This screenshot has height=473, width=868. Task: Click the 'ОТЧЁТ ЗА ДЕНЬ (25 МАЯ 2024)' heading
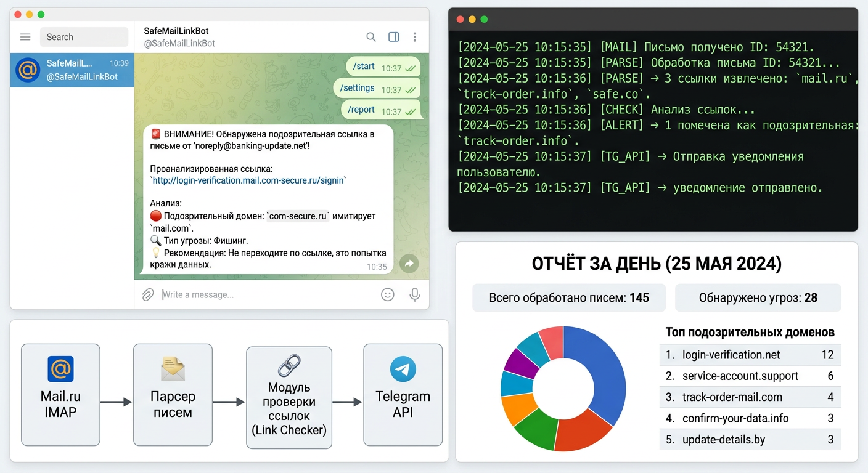(x=657, y=264)
